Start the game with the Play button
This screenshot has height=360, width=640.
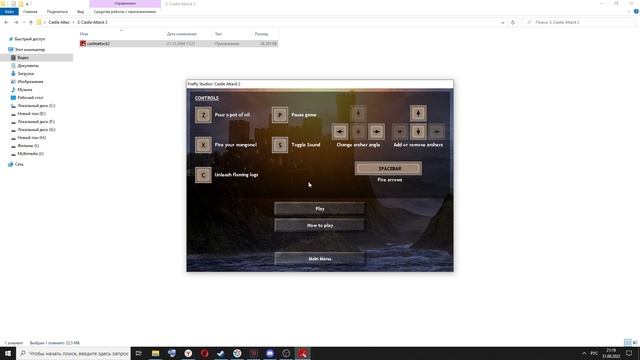point(320,209)
